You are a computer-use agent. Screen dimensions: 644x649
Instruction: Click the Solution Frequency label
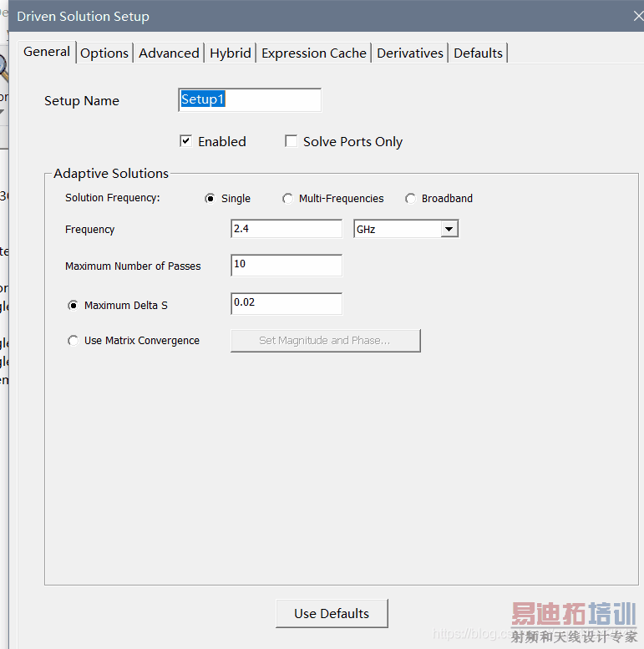[112, 198]
